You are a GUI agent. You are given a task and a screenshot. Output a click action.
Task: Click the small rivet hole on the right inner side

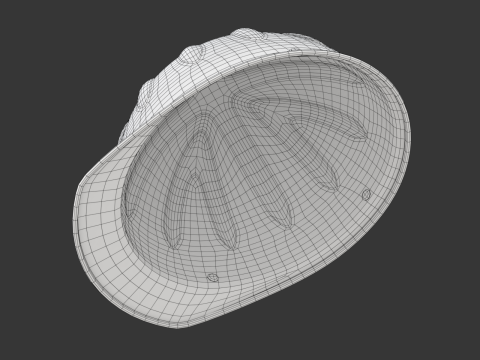pos(366,194)
